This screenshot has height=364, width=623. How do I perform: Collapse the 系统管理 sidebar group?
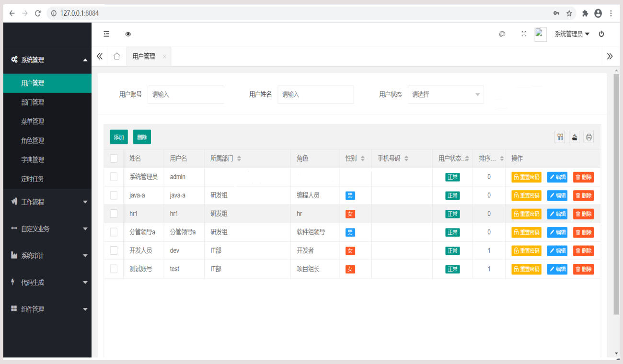[x=47, y=60]
